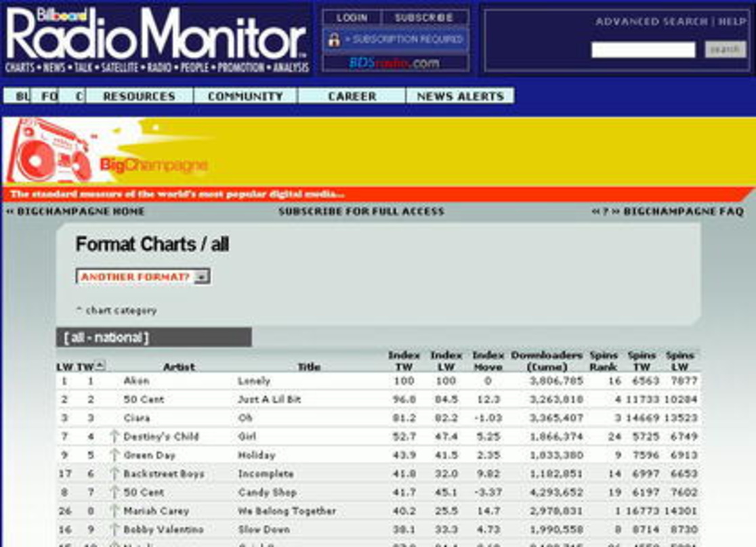The image size is (756, 547).
Task: Click the Downloaders (Cume) column header
Action: coord(547,361)
